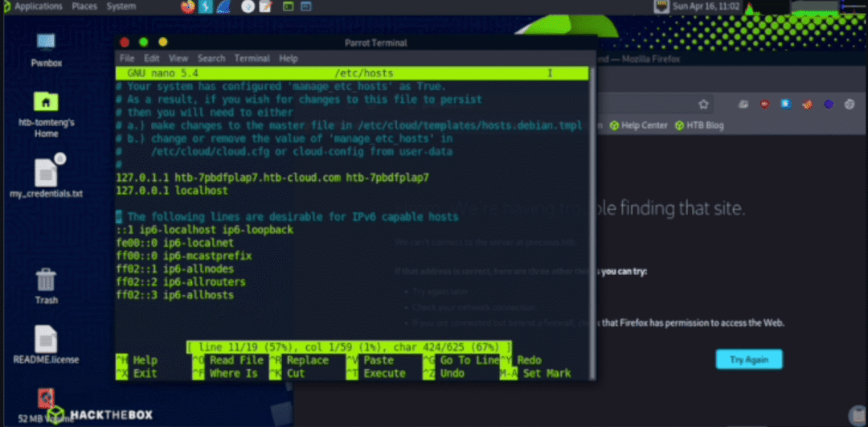Click the terminal launcher icon in top panel
This screenshot has width=868, height=427.
pos(288,6)
